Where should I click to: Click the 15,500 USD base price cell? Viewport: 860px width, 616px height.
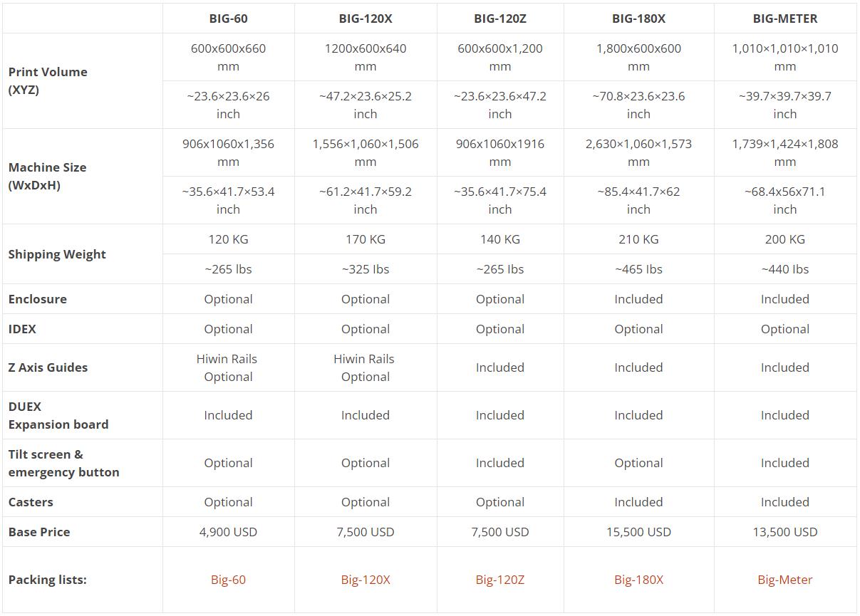pyautogui.click(x=638, y=532)
